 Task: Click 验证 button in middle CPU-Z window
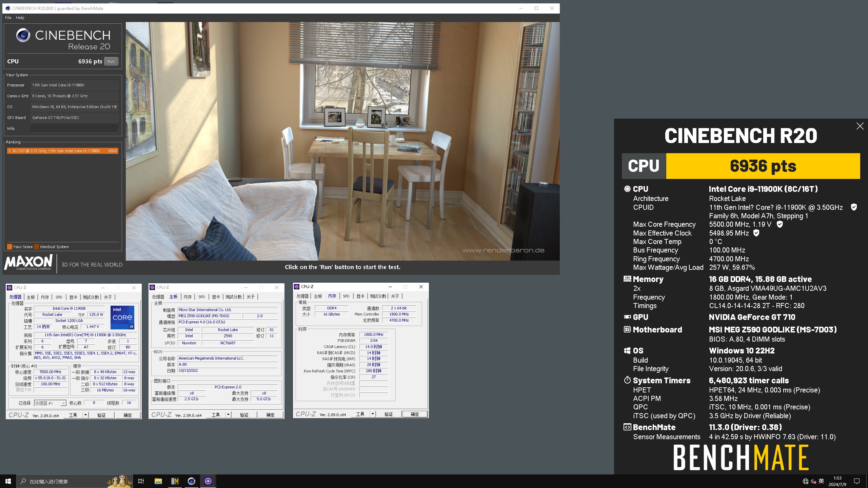click(x=244, y=415)
